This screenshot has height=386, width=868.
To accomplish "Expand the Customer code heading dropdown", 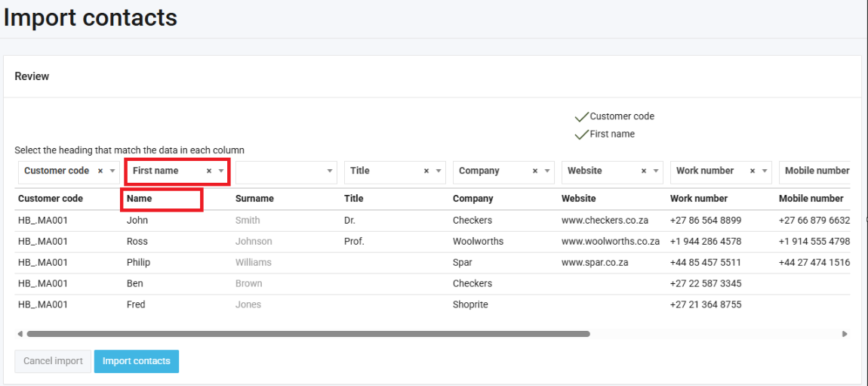I will point(112,171).
